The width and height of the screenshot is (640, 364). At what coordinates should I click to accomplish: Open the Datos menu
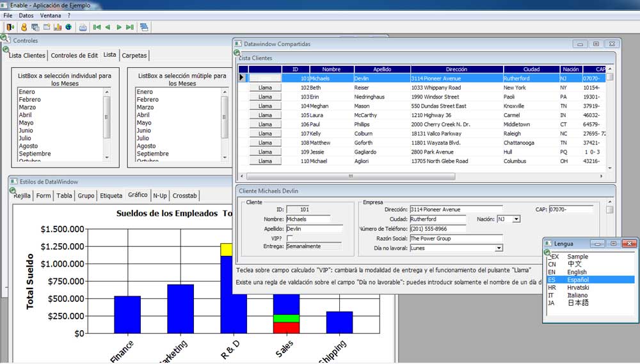click(x=26, y=15)
